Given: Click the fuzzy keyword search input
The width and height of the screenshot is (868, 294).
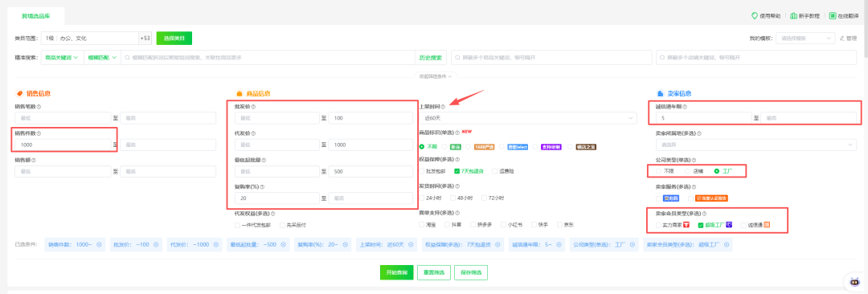Looking at the screenshot, I should click(x=268, y=58).
